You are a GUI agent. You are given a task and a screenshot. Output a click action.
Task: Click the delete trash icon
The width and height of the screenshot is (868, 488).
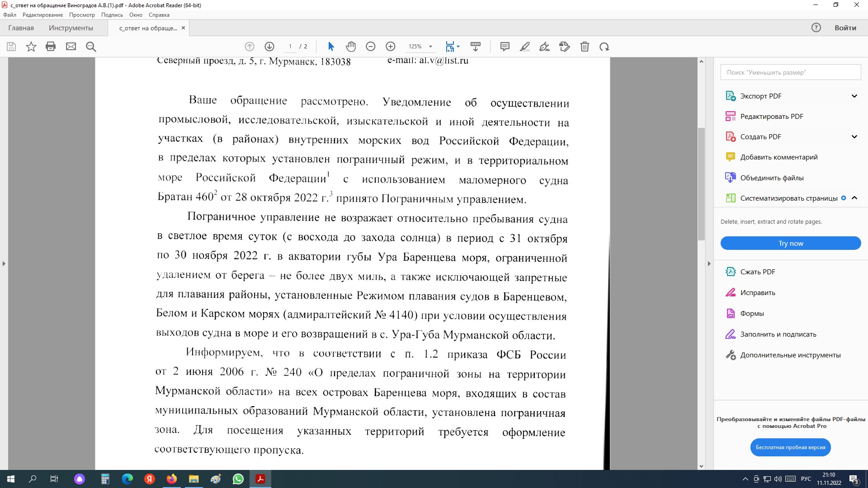coord(585,47)
